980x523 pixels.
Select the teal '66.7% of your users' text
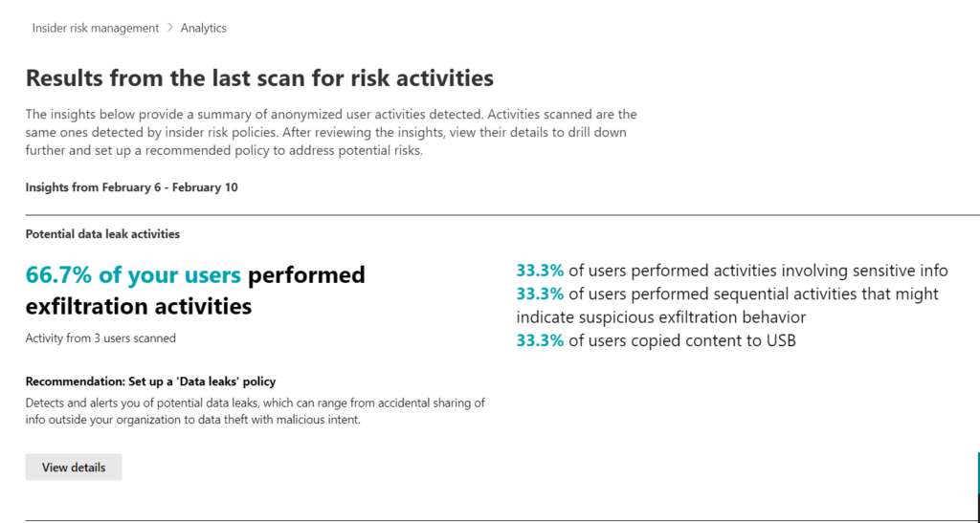[133, 275]
